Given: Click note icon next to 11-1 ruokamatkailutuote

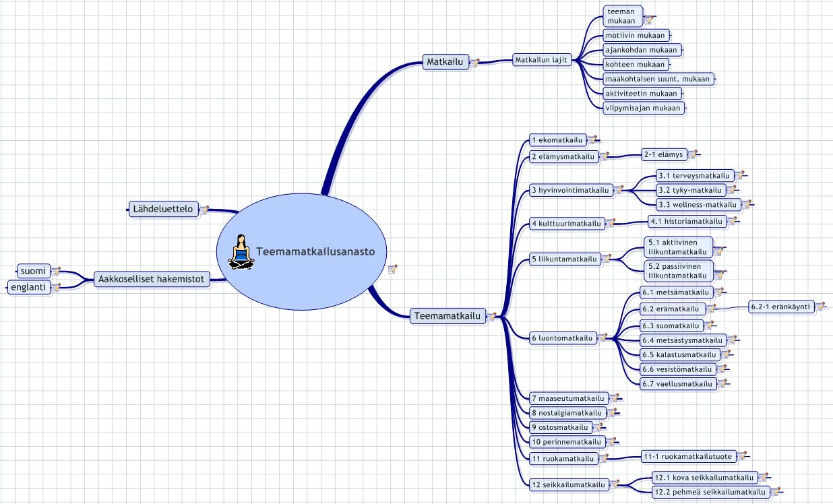Looking at the screenshot, I should coord(742,456).
